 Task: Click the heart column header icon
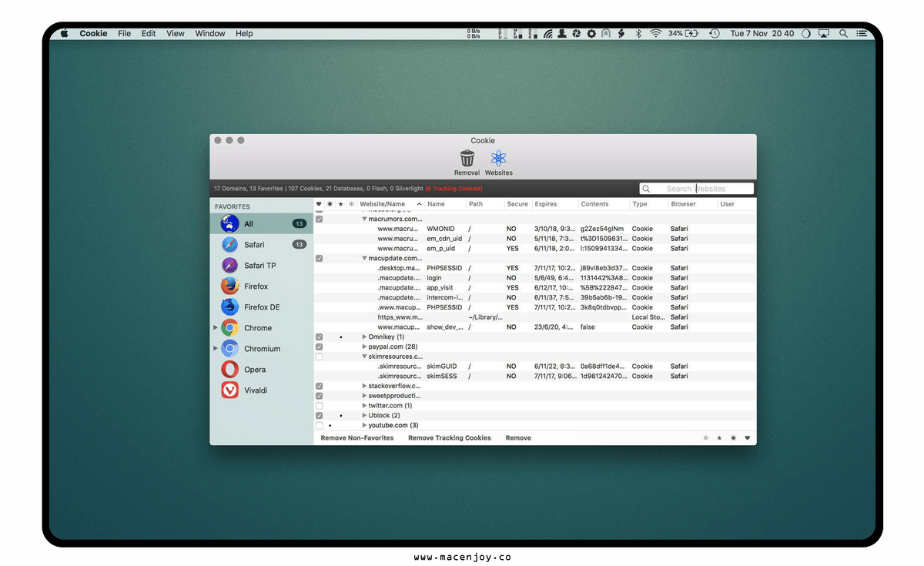tap(319, 204)
